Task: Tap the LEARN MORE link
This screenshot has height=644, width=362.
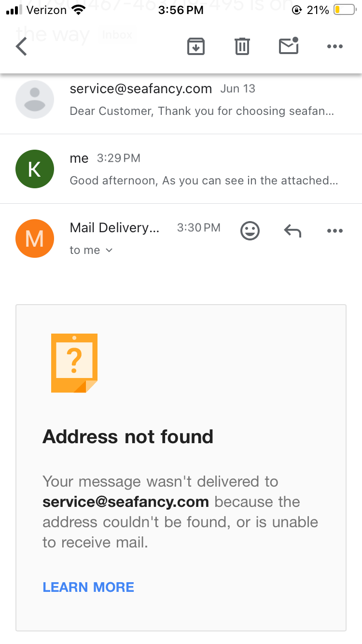Action: [88, 587]
